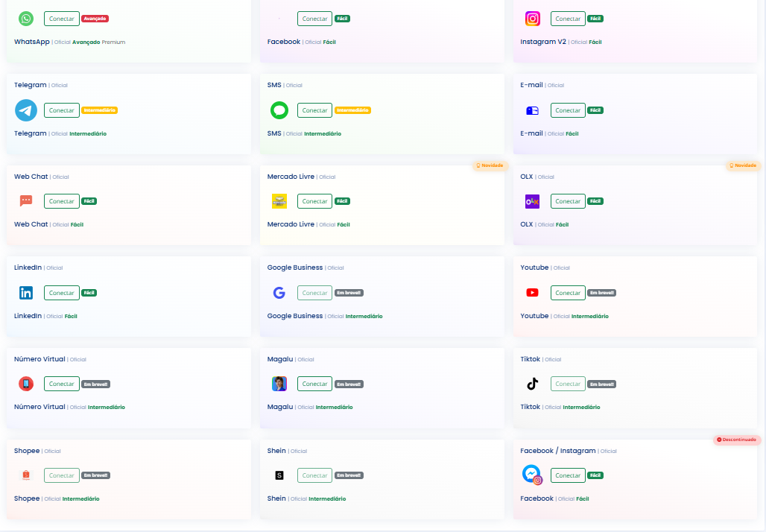766x532 pixels.
Task: Click the Instagram V2 logo icon
Action: 533,19
